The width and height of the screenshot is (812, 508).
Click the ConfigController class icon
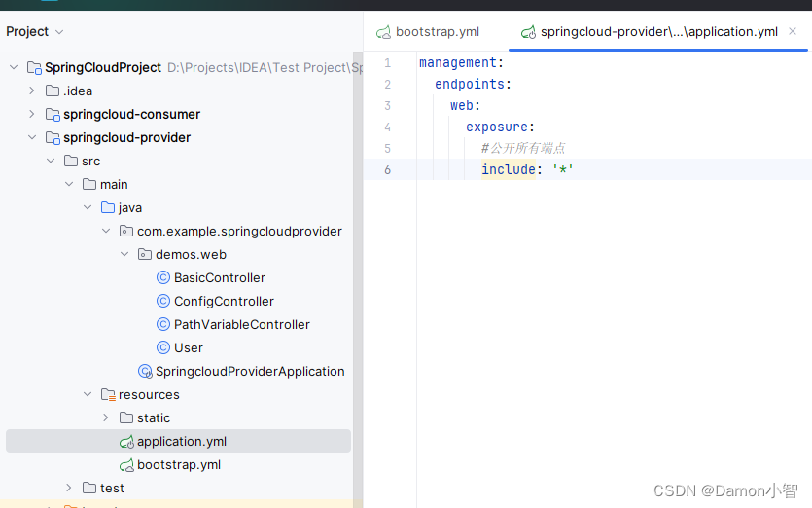pos(163,301)
